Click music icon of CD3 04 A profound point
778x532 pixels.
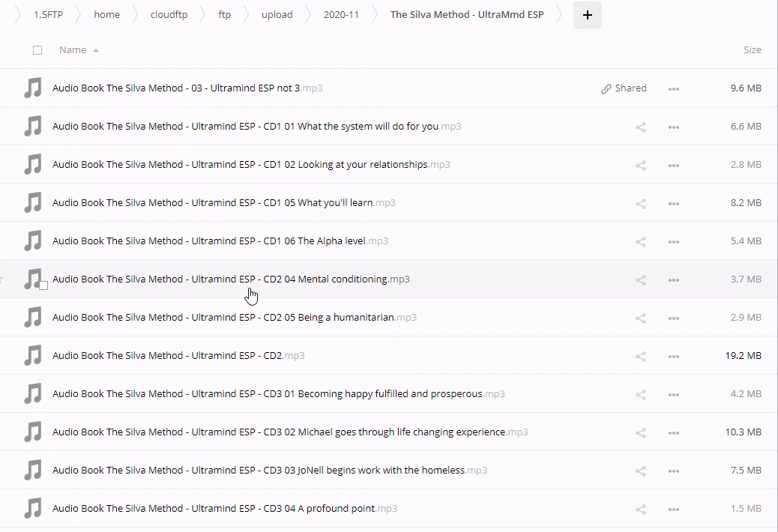pyautogui.click(x=33, y=509)
